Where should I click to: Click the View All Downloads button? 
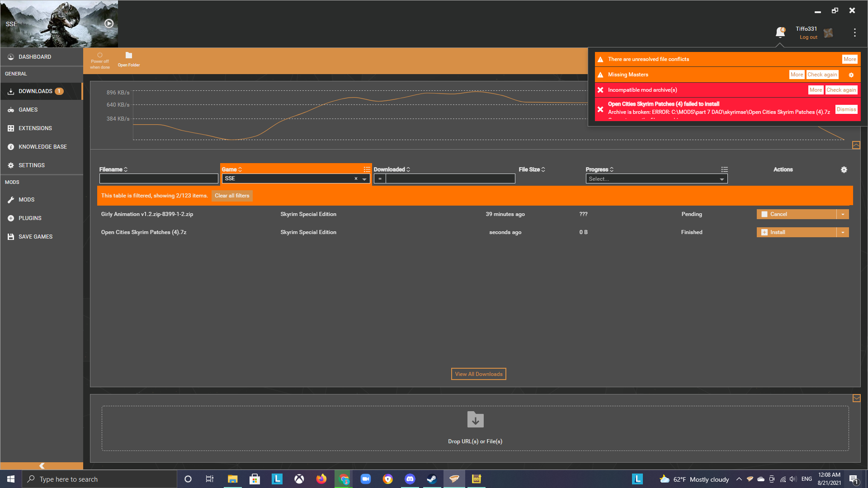[x=478, y=374]
